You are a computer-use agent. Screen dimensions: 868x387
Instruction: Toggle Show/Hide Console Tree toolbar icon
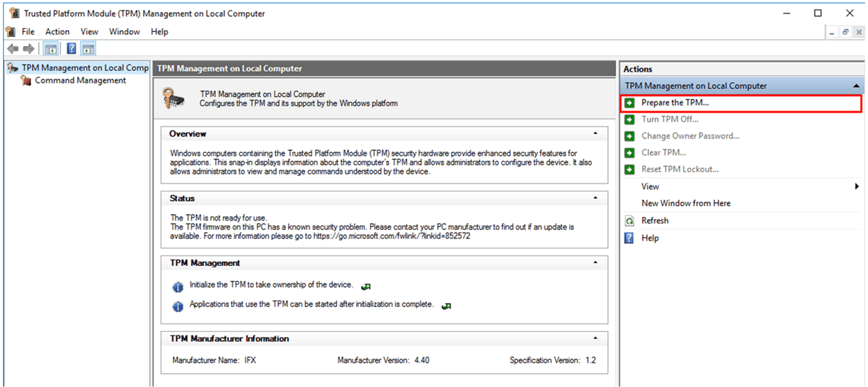(x=51, y=49)
